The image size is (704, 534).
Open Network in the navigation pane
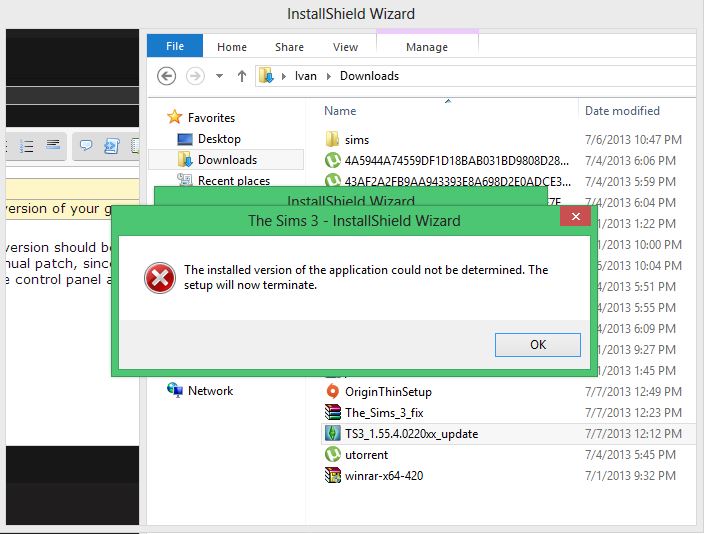pos(210,391)
